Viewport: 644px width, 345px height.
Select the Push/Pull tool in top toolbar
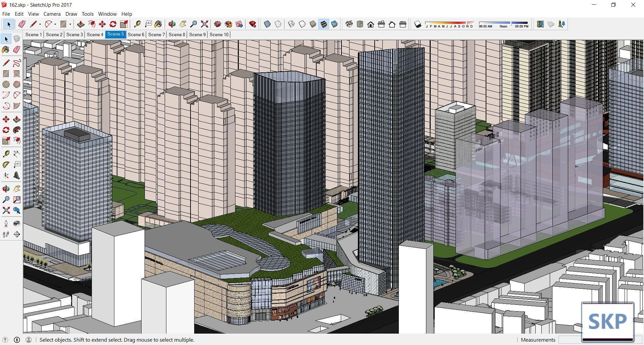tap(80, 24)
